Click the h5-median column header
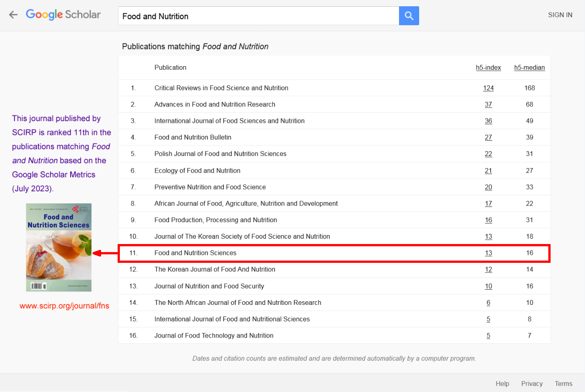Viewport: 585px width, 392px height. 529,67
